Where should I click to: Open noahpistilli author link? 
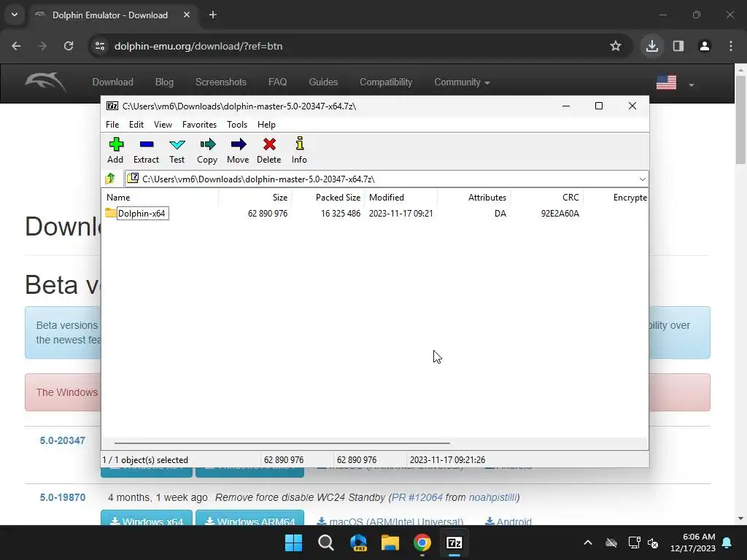pyautogui.click(x=492, y=497)
